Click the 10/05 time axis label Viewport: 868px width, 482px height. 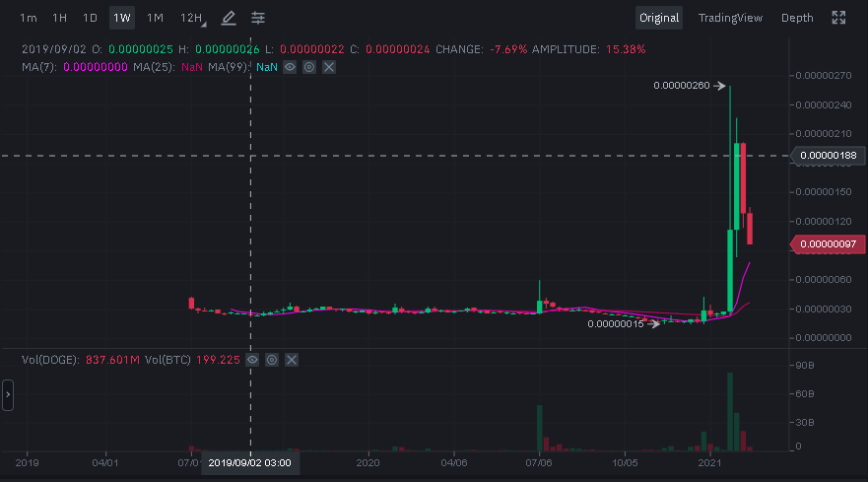click(625, 462)
